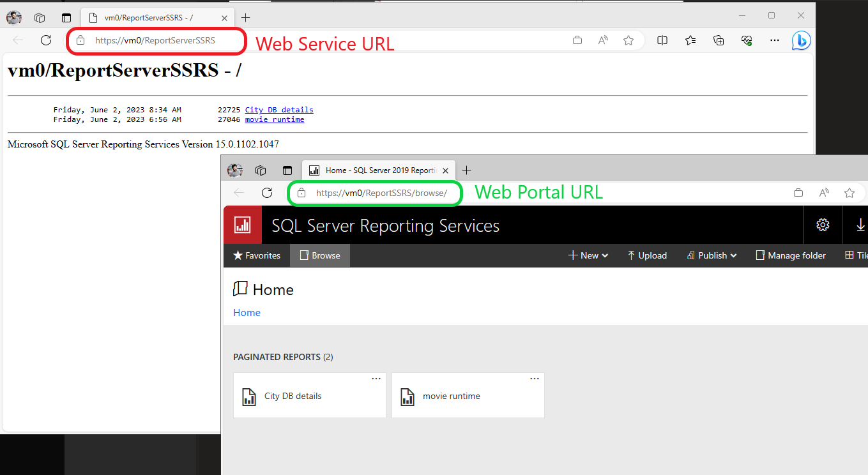The height and width of the screenshot is (475, 868).
Task: Open the Settings and more ellipsis menu
Action: click(x=775, y=40)
